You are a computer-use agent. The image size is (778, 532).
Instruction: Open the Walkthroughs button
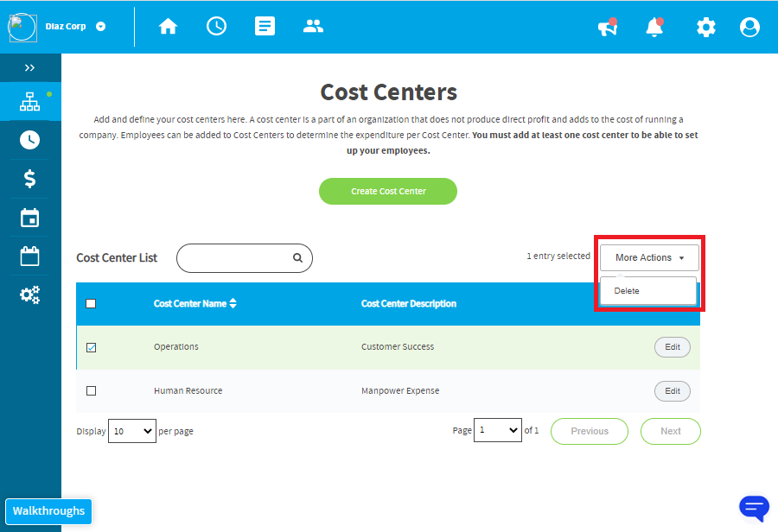[48, 511]
